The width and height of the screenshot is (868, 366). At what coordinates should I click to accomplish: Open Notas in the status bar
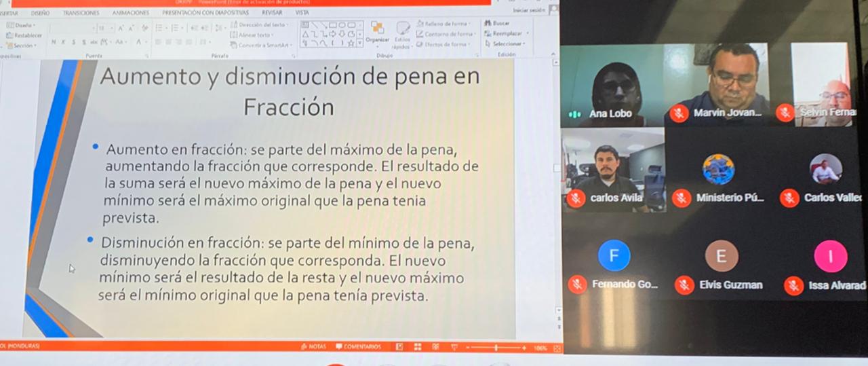313,347
